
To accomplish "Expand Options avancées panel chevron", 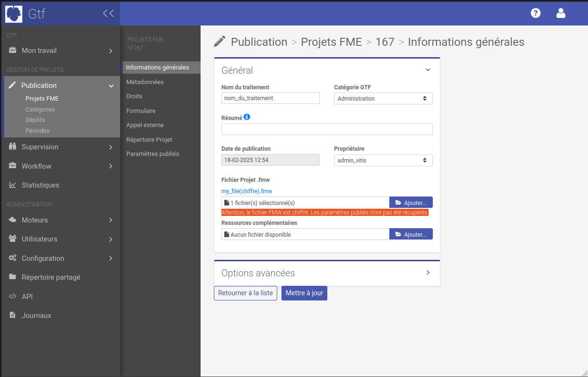I will pyautogui.click(x=428, y=273).
